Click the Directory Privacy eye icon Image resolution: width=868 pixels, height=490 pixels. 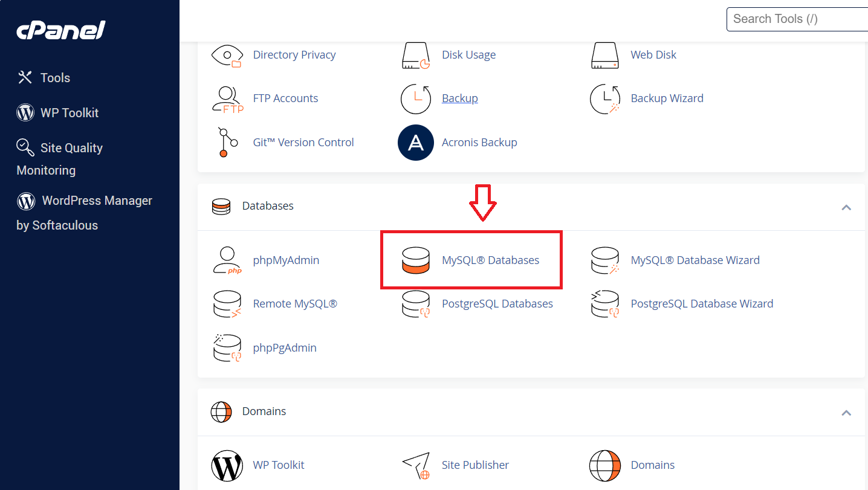coord(227,55)
